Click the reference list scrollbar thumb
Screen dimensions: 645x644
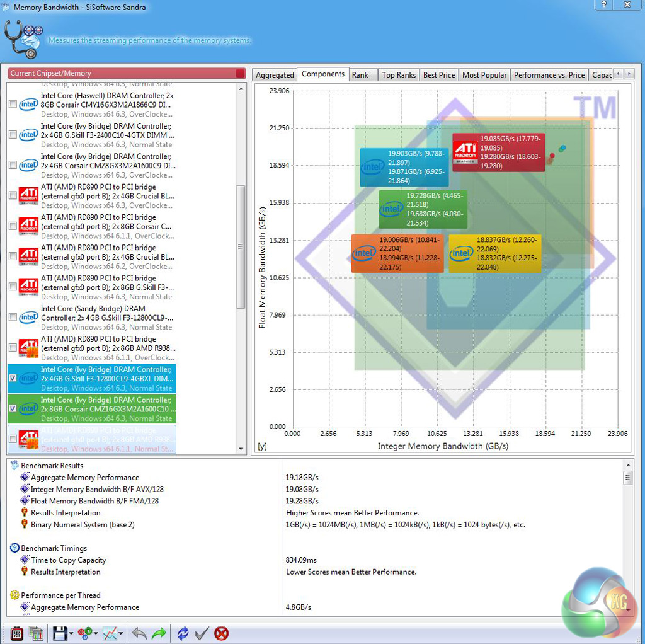pyautogui.click(x=241, y=246)
